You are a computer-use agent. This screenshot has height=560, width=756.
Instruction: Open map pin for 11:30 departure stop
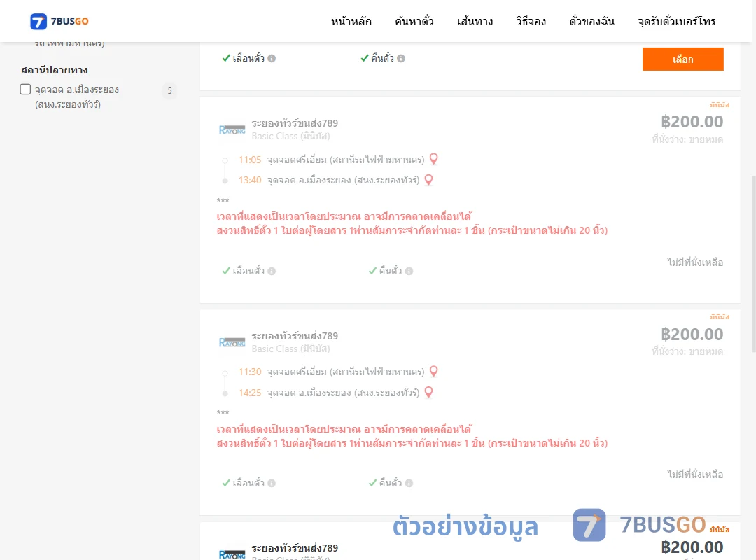point(433,371)
